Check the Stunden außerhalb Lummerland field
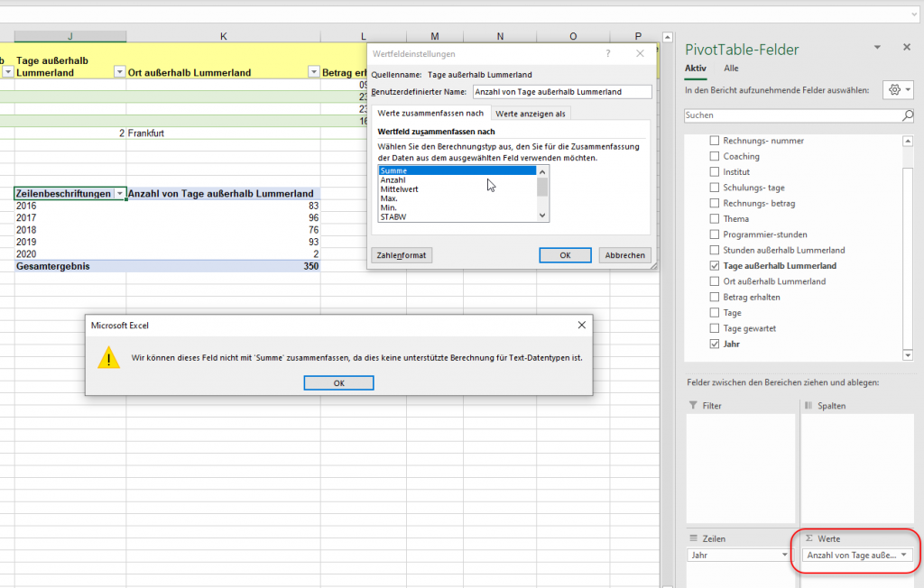The image size is (924, 588). (715, 250)
